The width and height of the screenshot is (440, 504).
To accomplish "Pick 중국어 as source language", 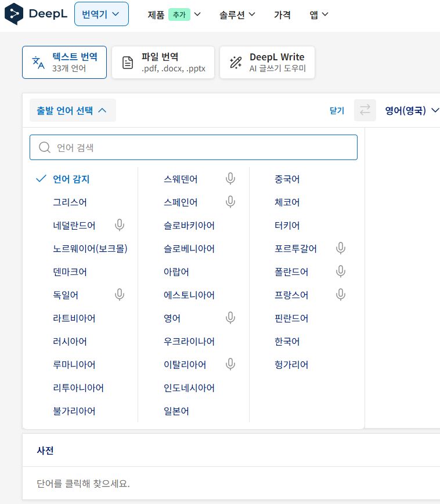I will [287, 179].
